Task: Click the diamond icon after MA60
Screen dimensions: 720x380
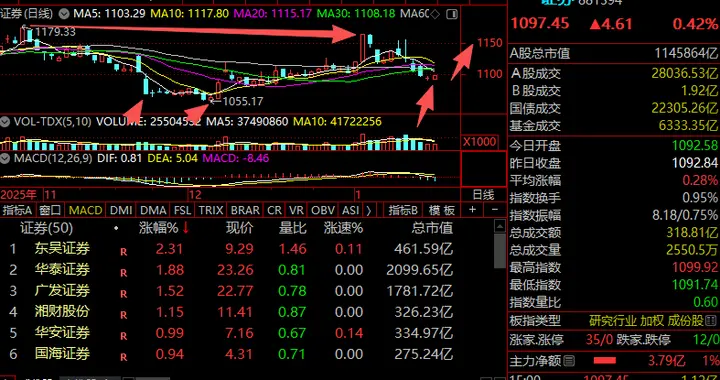Action: (x=435, y=14)
